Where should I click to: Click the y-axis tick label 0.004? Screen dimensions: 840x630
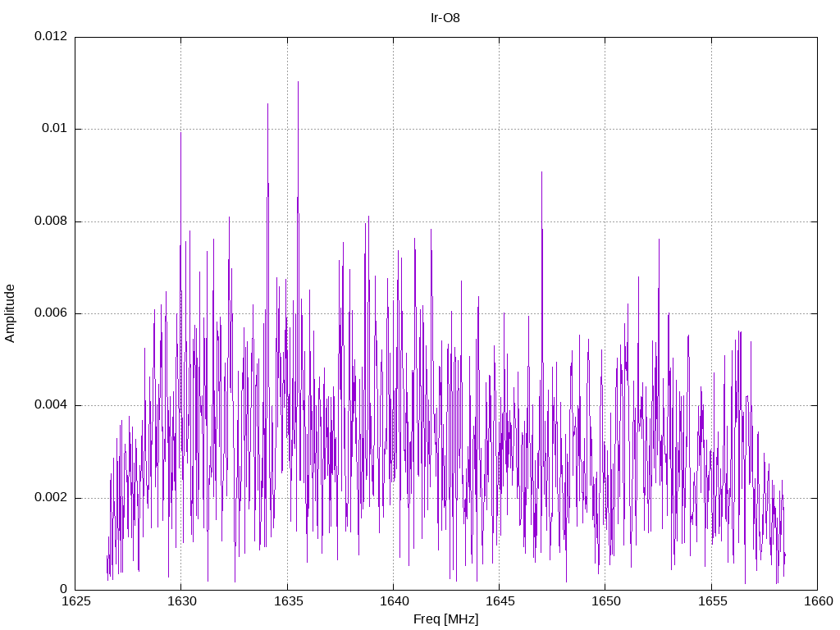pos(51,405)
